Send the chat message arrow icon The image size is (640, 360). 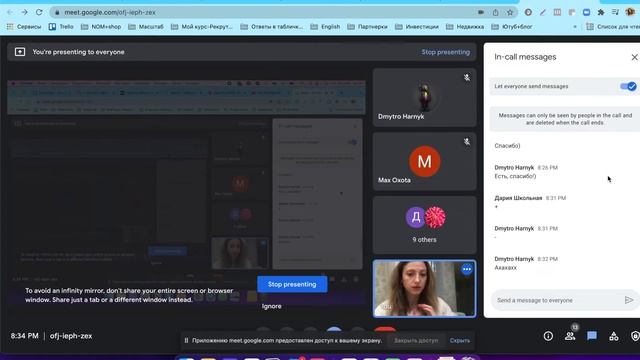pos(629,300)
